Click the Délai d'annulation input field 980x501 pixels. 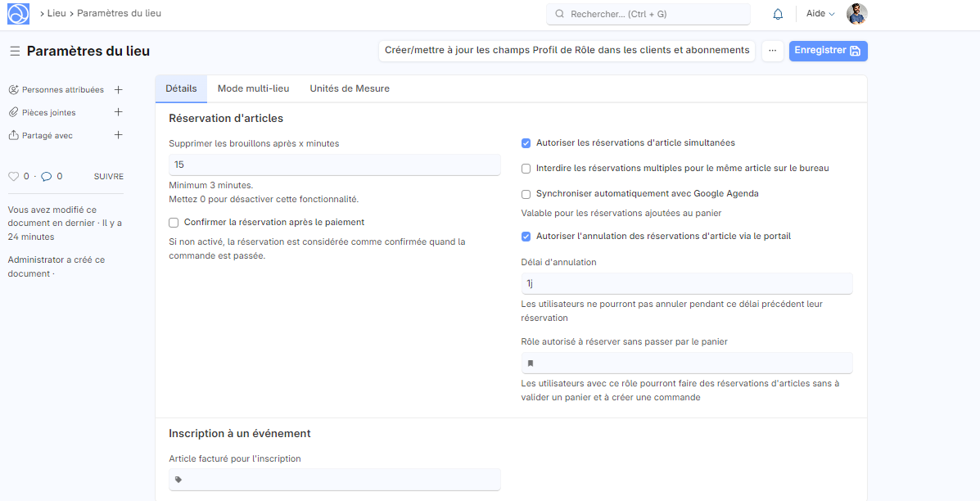(686, 283)
